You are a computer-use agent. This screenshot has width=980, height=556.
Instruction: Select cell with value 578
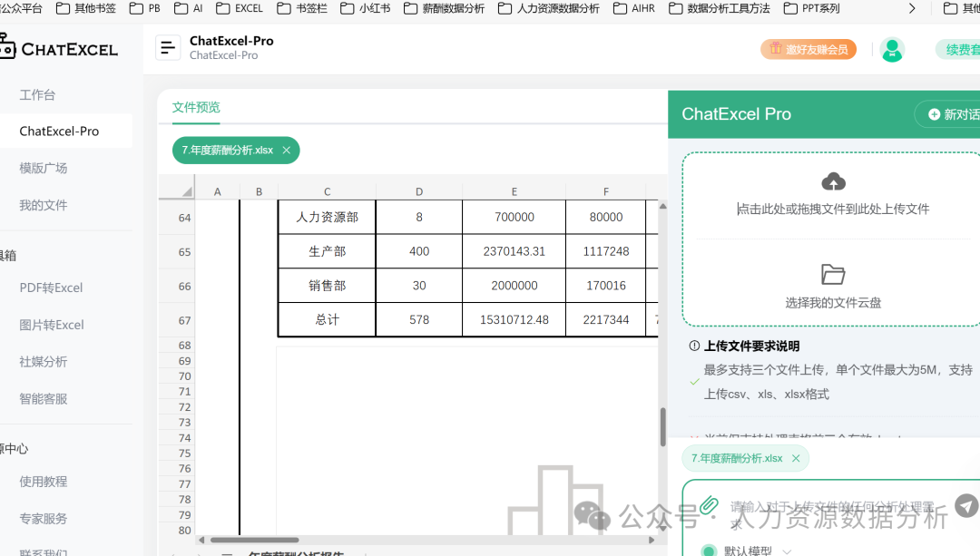pos(419,320)
